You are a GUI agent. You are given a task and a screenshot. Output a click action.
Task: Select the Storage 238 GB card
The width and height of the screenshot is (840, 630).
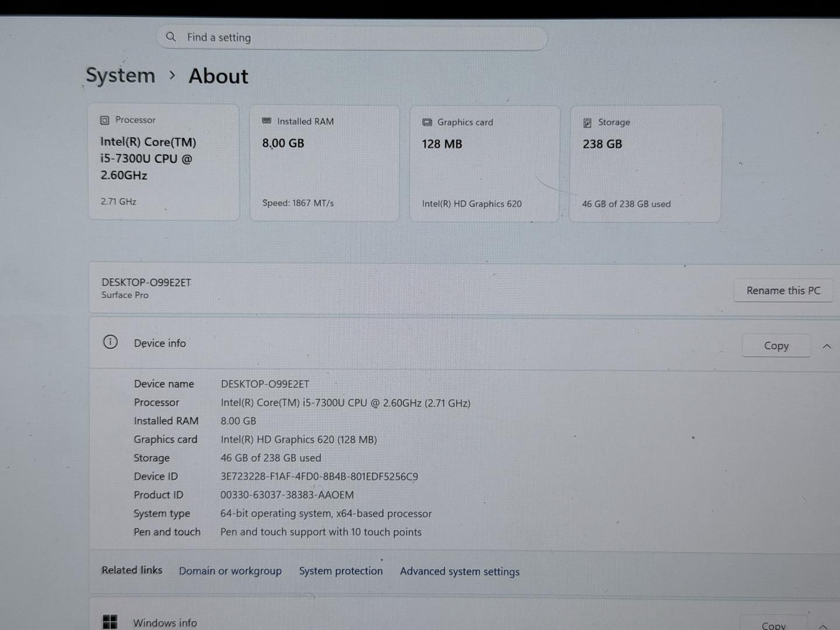pyautogui.click(x=646, y=163)
